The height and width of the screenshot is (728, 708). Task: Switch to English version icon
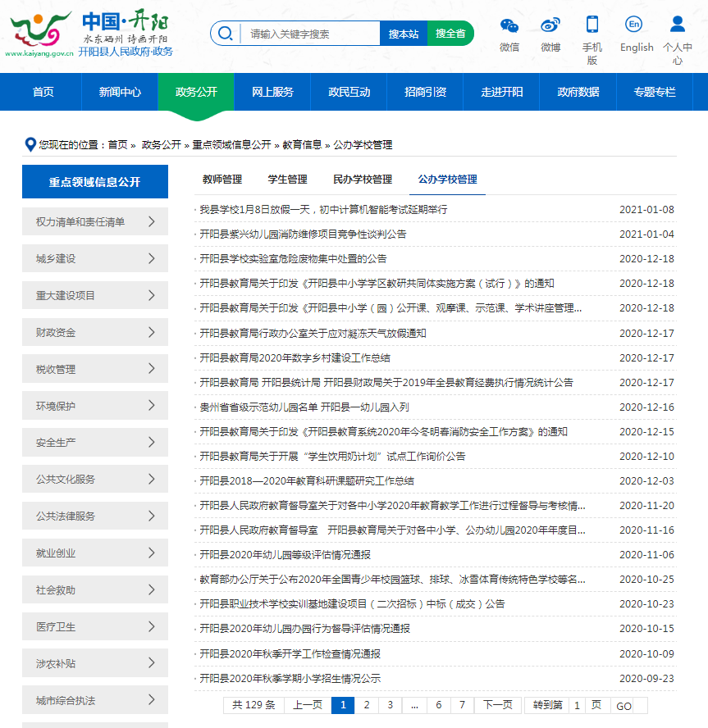pos(634,25)
